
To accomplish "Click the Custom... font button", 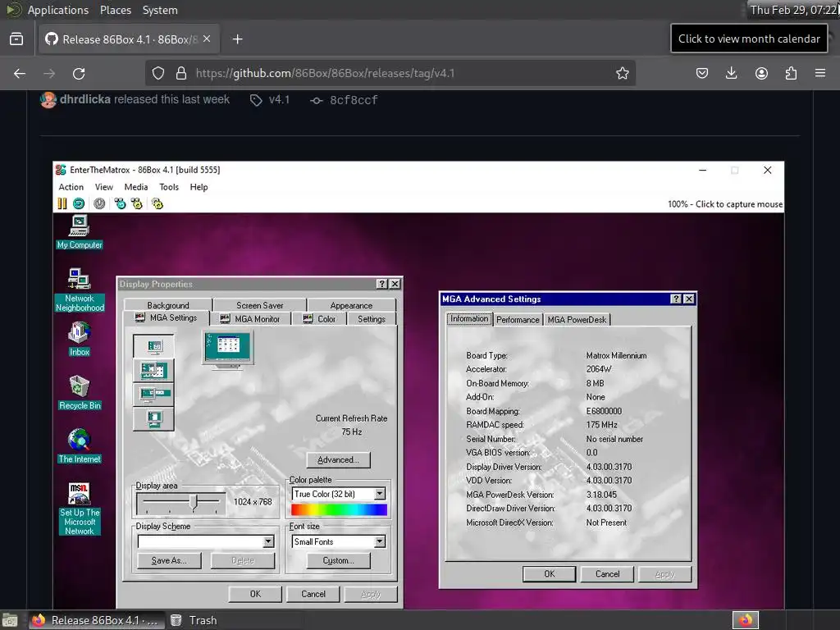I will tap(338, 560).
